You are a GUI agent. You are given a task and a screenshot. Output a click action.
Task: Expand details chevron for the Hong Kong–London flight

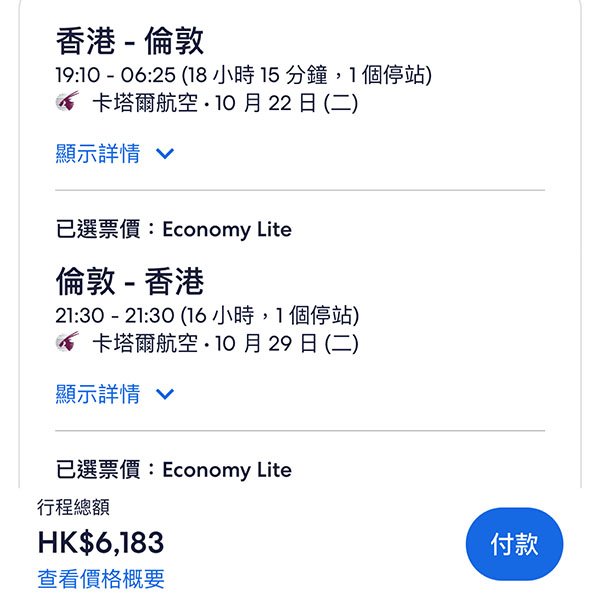click(165, 154)
